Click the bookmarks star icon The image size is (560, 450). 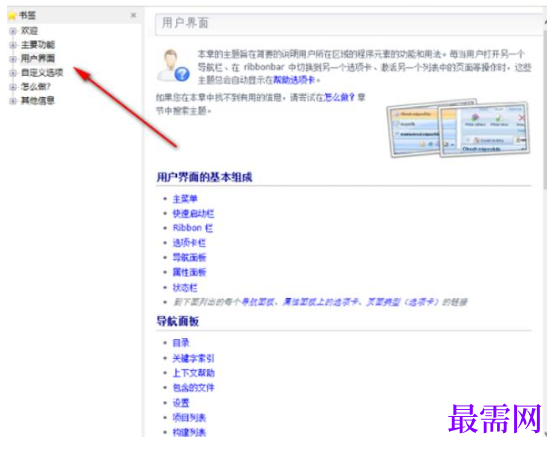(x=12, y=15)
